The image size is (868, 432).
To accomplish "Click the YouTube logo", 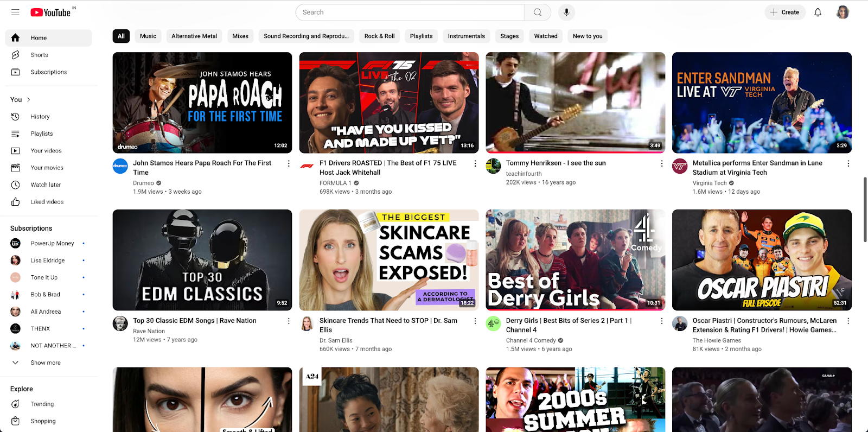I will coord(50,12).
